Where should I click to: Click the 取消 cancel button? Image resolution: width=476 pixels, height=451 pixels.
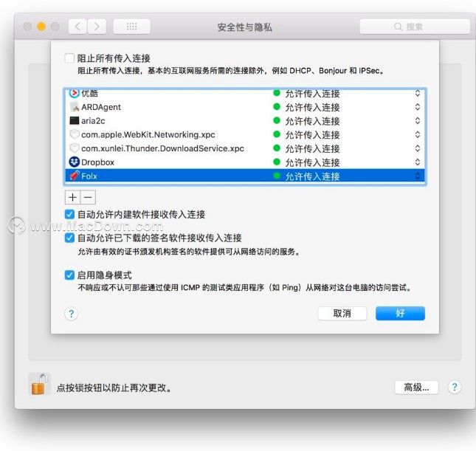[x=342, y=313]
